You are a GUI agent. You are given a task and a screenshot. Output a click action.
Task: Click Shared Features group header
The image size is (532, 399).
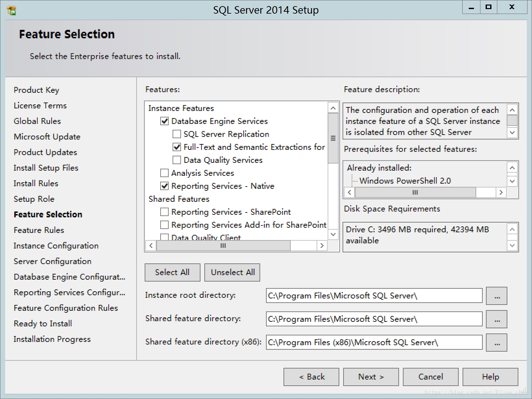coord(179,199)
